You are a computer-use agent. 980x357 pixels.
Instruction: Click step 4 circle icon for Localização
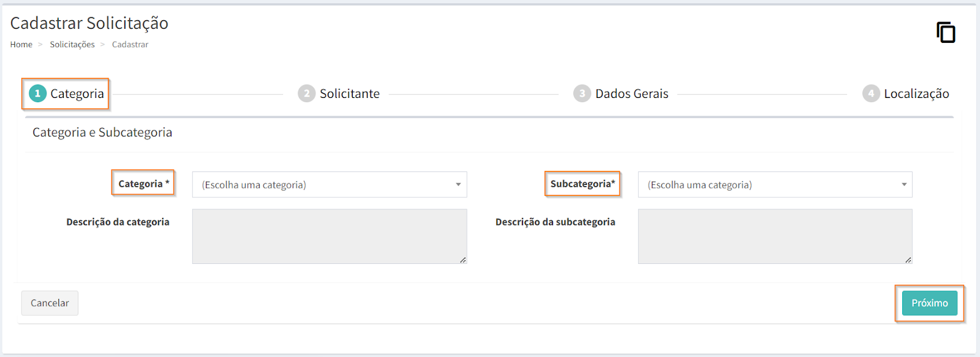tap(871, 94)
